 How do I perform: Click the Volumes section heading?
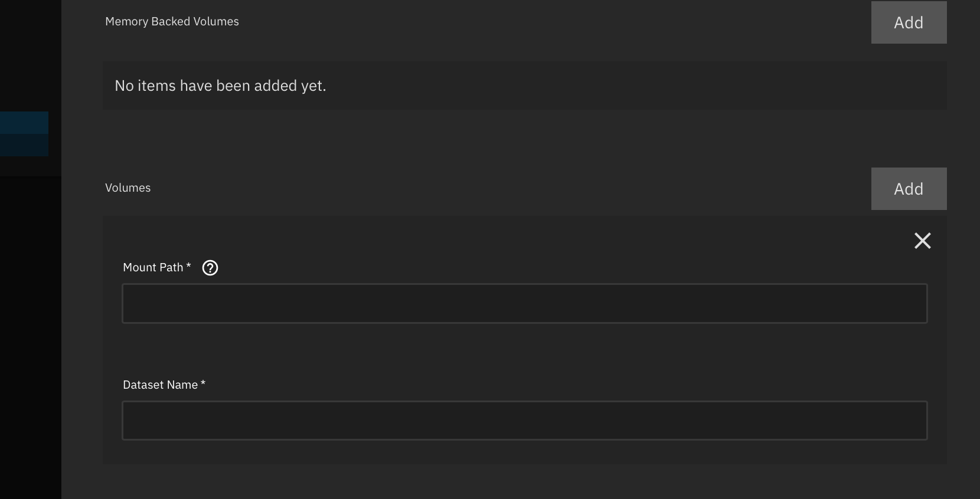pyautogui.click(x=128, y=188)
